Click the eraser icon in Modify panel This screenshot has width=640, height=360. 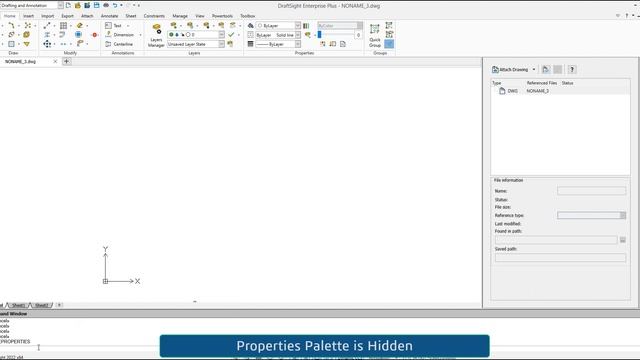tap(80, 25)
